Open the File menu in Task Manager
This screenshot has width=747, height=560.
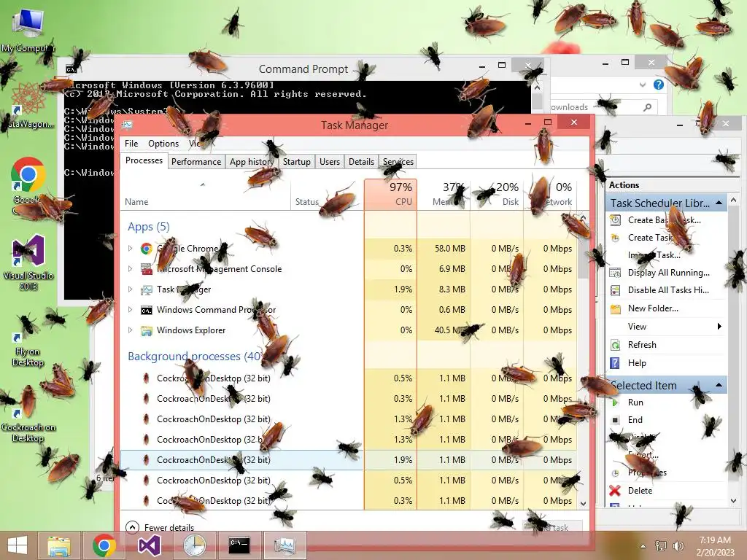(131, 144)
